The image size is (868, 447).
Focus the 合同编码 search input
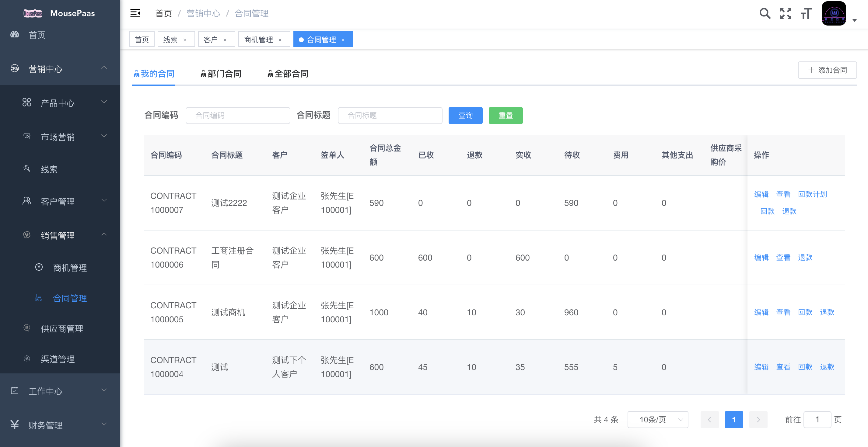tap(238, 116)
